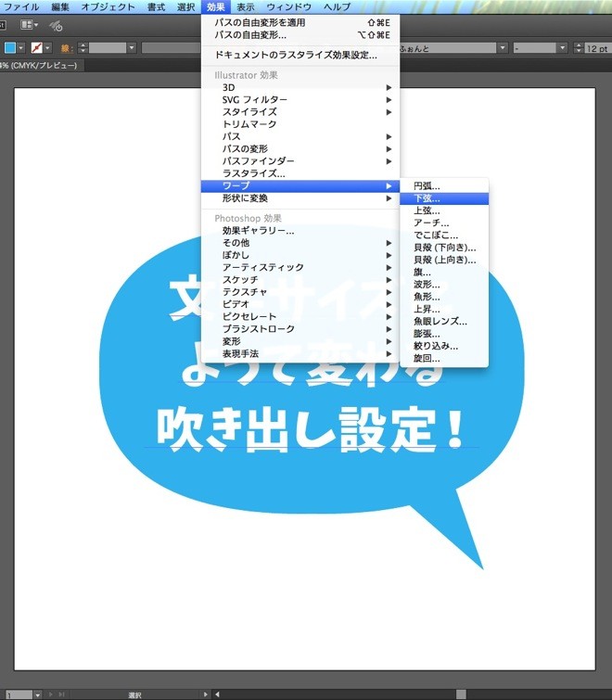The height and width of the screenshot is (700, 612).
Task: Open the blue fill color swatch
Action: coord(10,47)
